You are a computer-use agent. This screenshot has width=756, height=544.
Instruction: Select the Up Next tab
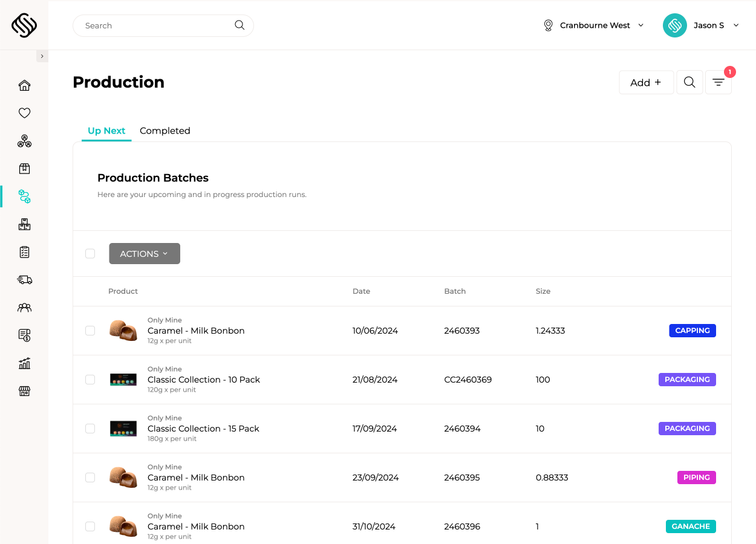[106, 131]
